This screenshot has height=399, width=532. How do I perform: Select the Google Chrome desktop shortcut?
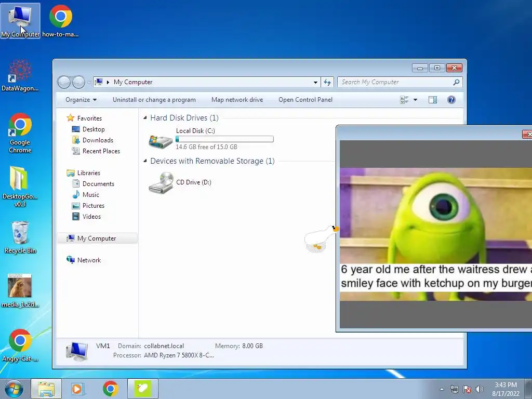[20, 132]
